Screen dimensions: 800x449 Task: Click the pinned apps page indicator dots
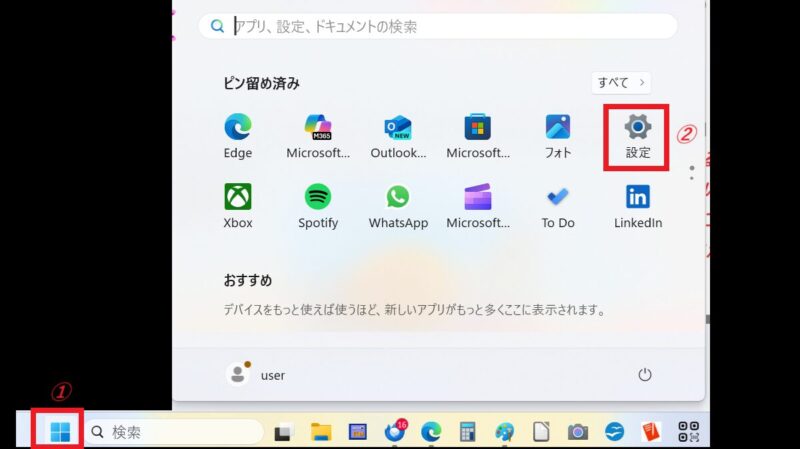tap(691, 172)
